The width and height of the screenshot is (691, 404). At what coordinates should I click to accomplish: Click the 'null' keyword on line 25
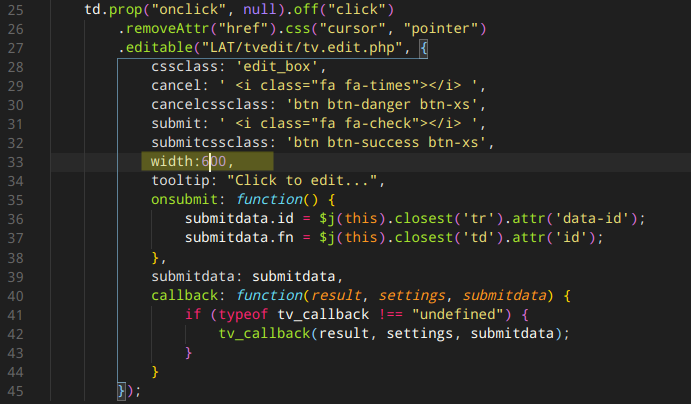(x=260, y=9)
